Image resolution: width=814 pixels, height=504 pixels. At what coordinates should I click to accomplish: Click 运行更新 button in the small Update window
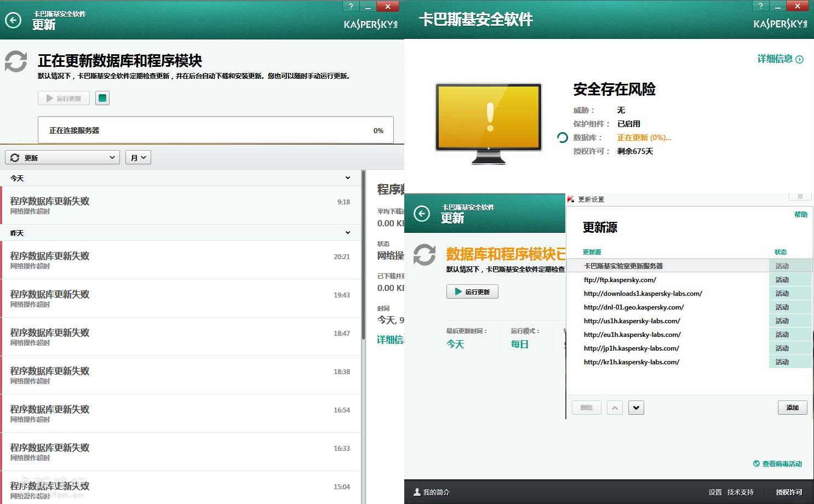[472, 291]
